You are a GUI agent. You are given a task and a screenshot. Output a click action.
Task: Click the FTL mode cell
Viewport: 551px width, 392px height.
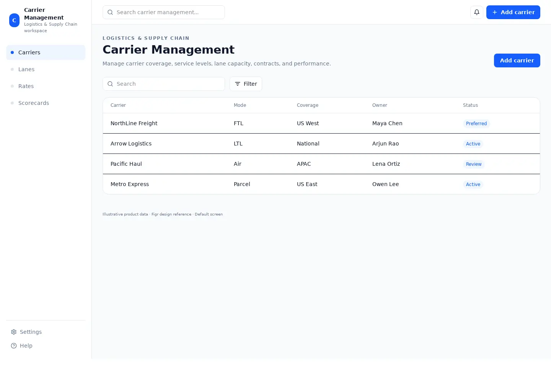point(238,123)
